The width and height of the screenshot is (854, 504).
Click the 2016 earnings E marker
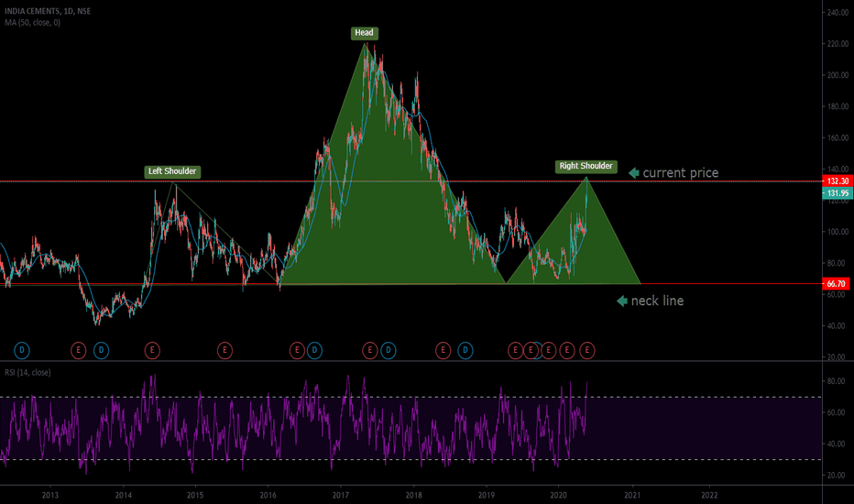[297, 350]
